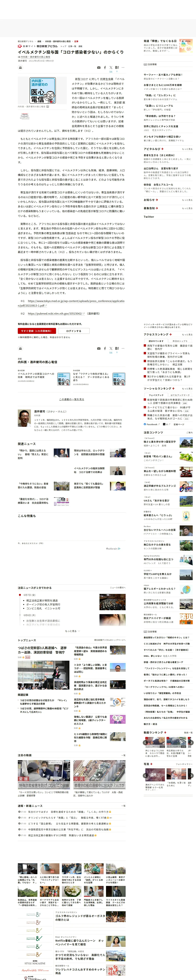Click previous arrow on 写真 carousel
Viewport: 196px width, 980px height.
point(145,775)
